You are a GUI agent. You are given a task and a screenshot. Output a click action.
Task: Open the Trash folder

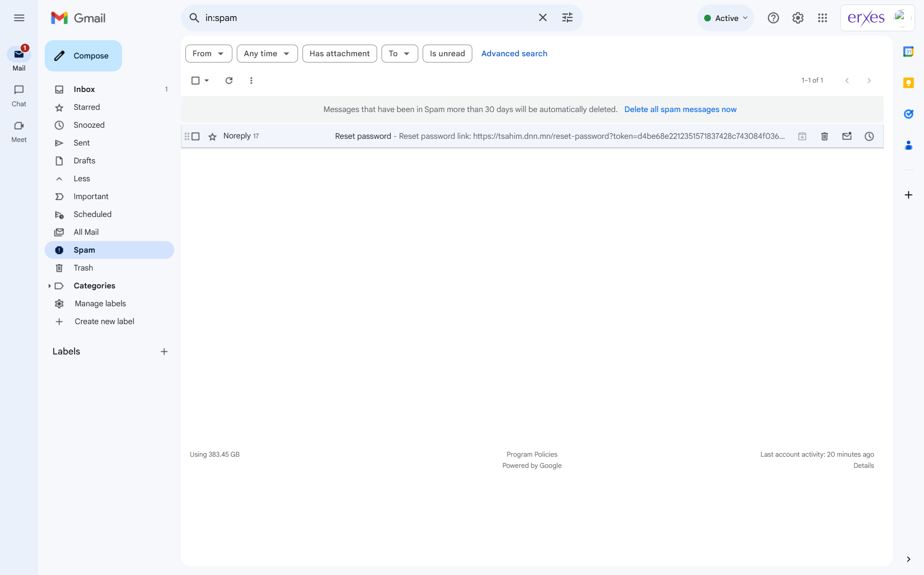[x=109, y=268]
